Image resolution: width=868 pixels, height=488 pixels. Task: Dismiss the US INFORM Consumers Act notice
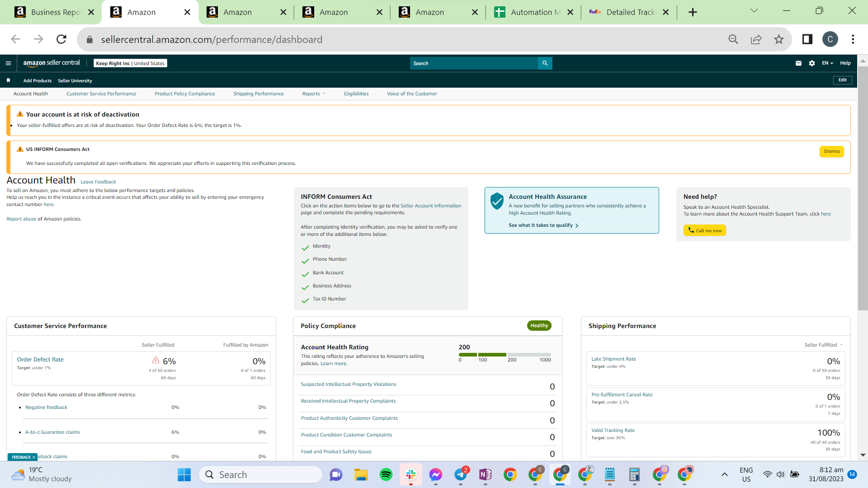(x=831, y=151)
